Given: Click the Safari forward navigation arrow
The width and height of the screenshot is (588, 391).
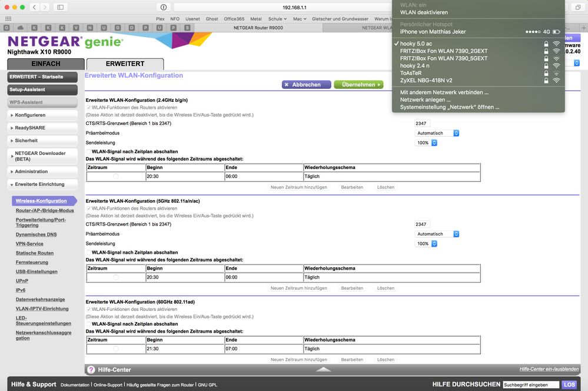Looking at the screenshot, I should [45, 7].
